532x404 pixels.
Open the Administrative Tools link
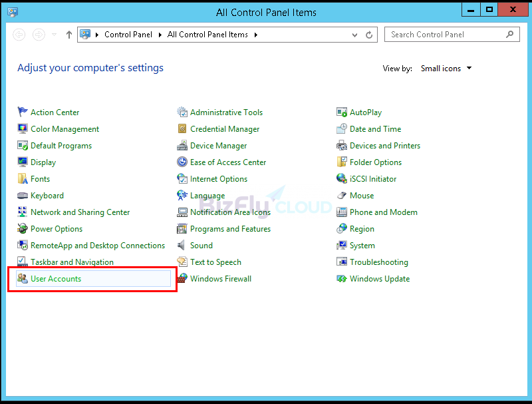[x=226, y=112]
